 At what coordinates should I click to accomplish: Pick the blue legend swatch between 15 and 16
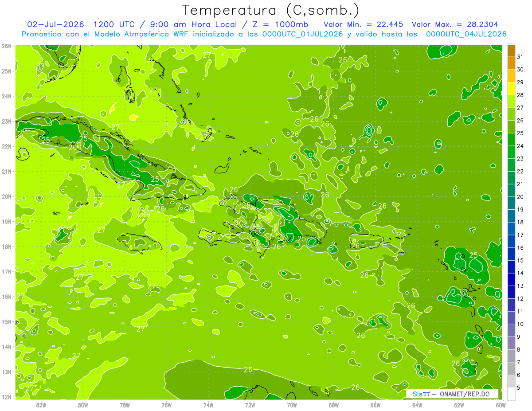[511, 254]
